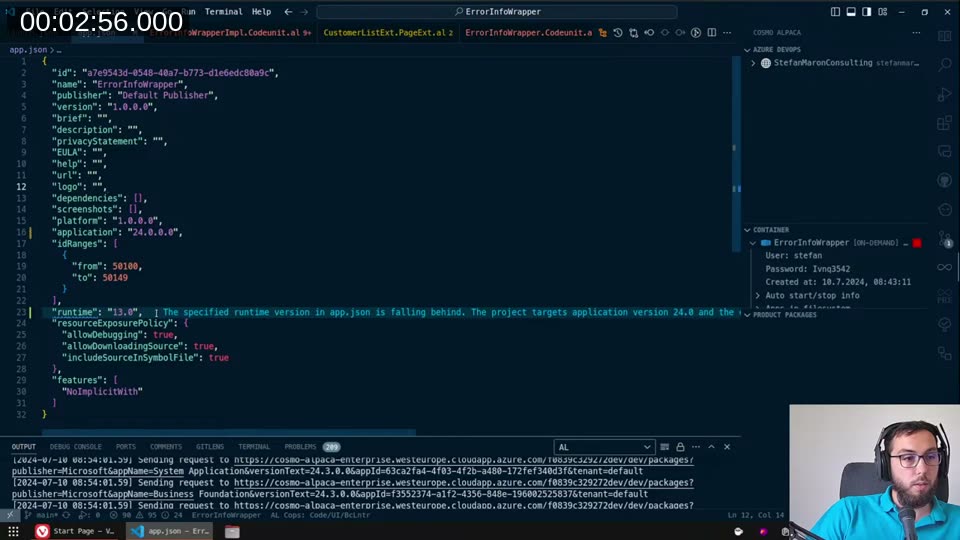The image size is (960, 540).
Task: Open Customize Layout icon
Action: tap(882, 12)
